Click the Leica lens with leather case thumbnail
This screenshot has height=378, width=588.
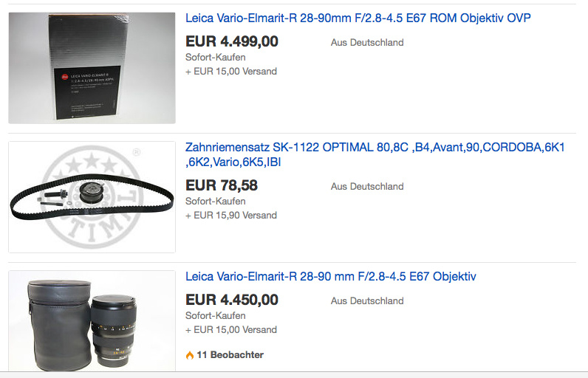92,321
